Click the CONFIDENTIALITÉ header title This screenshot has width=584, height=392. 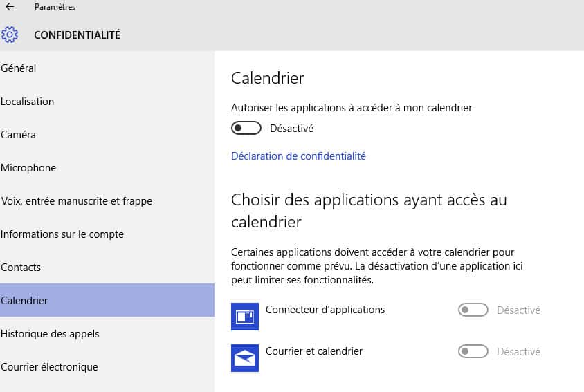point(77,35)
